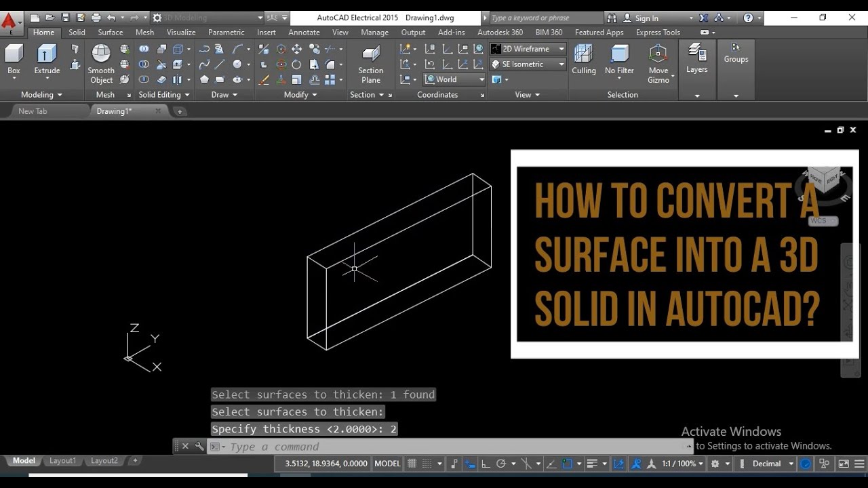Add a new drawing tab with plus button
This screenshot has width=868, height=488.
pyautogui.click(x=180, y=111)
